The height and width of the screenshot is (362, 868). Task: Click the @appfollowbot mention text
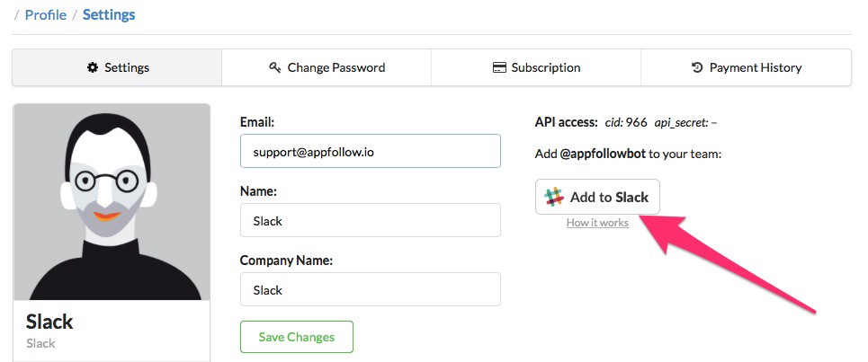(x=603, y=154)
